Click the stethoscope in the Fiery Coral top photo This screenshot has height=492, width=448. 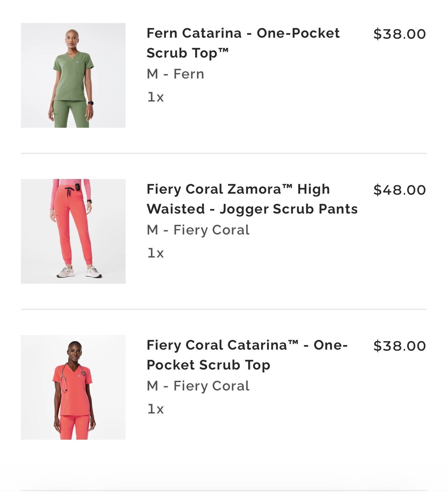64,380
